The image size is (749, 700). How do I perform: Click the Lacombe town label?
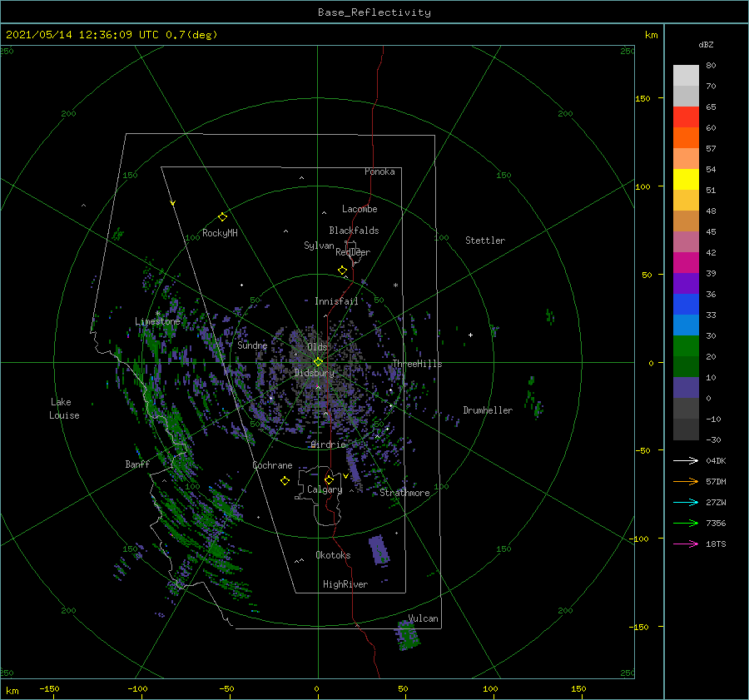click(x=360, y=209)
